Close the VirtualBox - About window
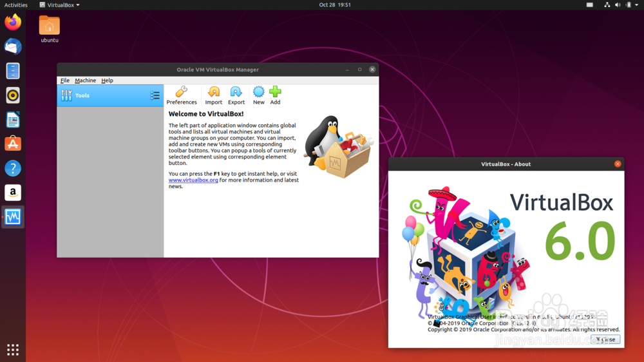The height and width of the screenshot is (362, 644). [x=618, y=164]
